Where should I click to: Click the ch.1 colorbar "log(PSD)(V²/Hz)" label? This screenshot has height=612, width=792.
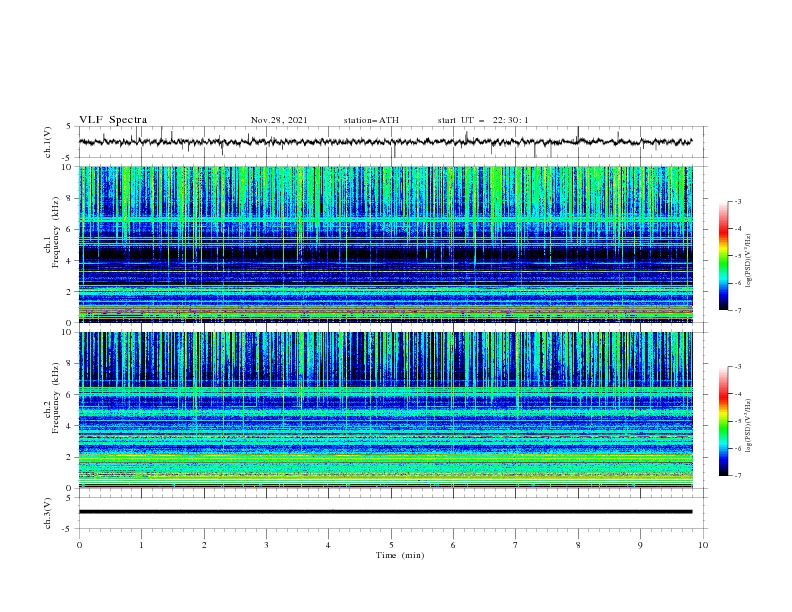coord(749,261)
